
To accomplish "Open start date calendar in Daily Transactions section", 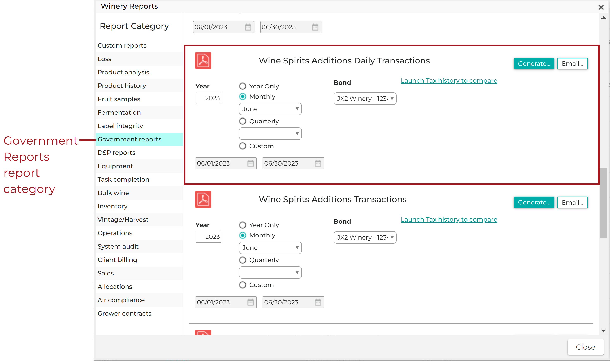I will [x=250, y=163].
